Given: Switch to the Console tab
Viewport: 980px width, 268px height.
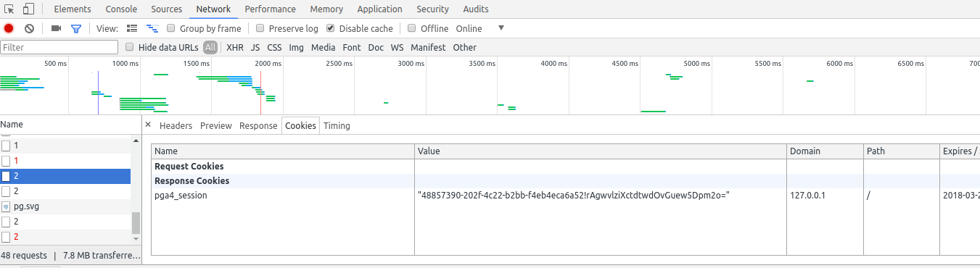Looking at the screenshot, I should tap(121, 9).
